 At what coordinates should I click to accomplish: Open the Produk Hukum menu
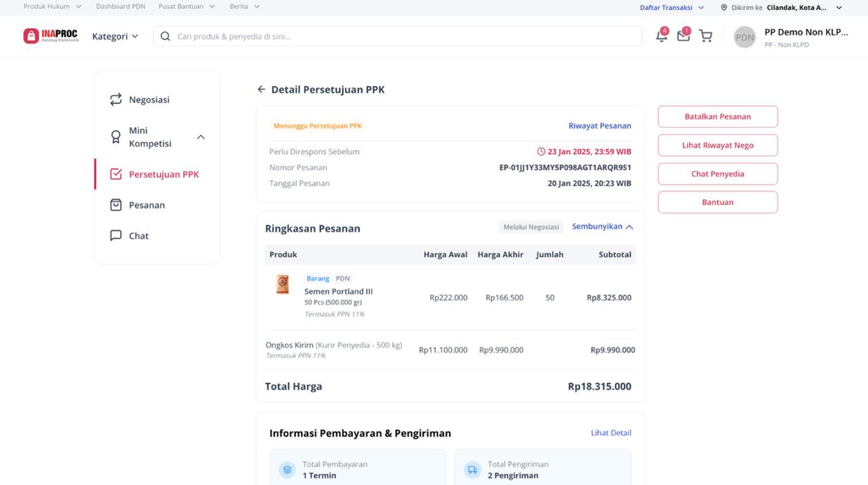point(52,7)
